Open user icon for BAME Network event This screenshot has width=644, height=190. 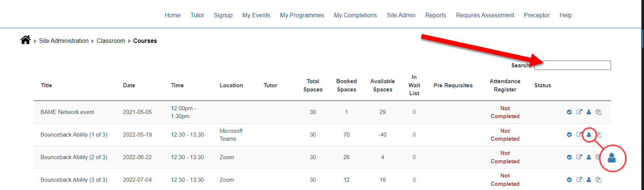pyautogui.click(x=589, y=112)
